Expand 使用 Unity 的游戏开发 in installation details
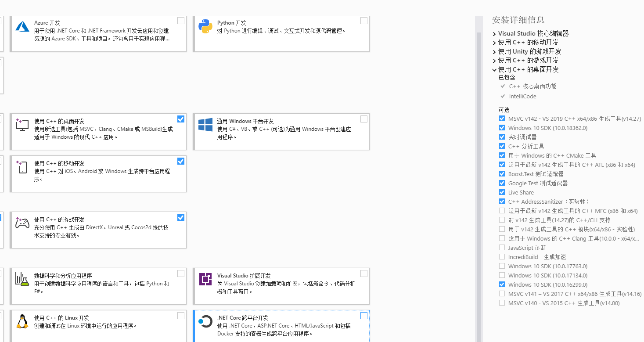The width and height of the screenshot is (644, 342). pyautogui.click(x=495, y=52)
